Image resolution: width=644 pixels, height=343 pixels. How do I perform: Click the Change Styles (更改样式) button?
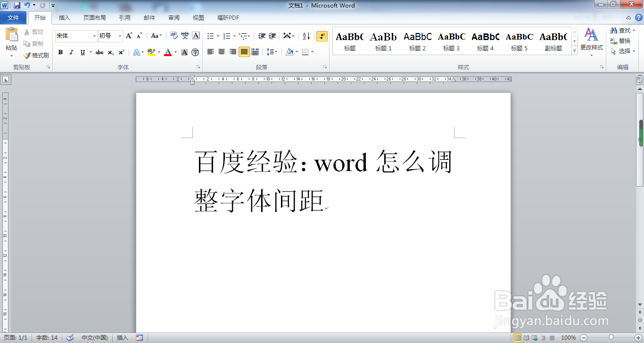591,41
